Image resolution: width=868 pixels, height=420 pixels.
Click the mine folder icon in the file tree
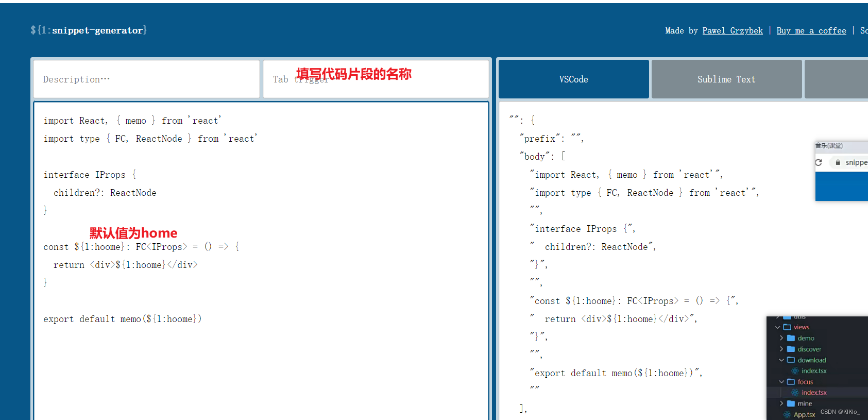tap(791, 404)
